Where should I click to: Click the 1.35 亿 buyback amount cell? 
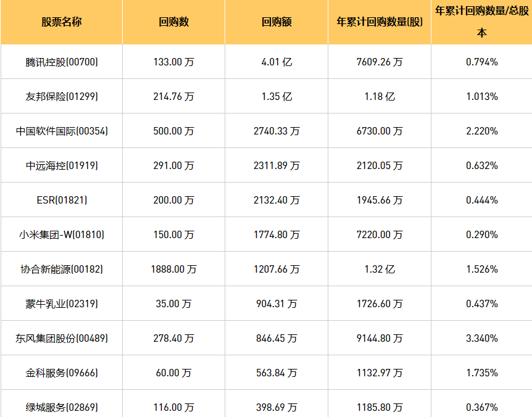[276, 97]
